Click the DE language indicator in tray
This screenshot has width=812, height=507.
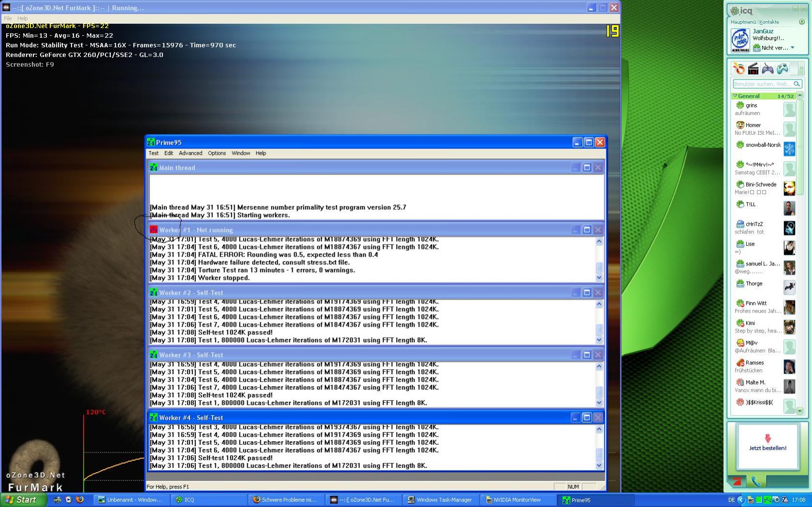pyautogui.click(x=731, y=500)
